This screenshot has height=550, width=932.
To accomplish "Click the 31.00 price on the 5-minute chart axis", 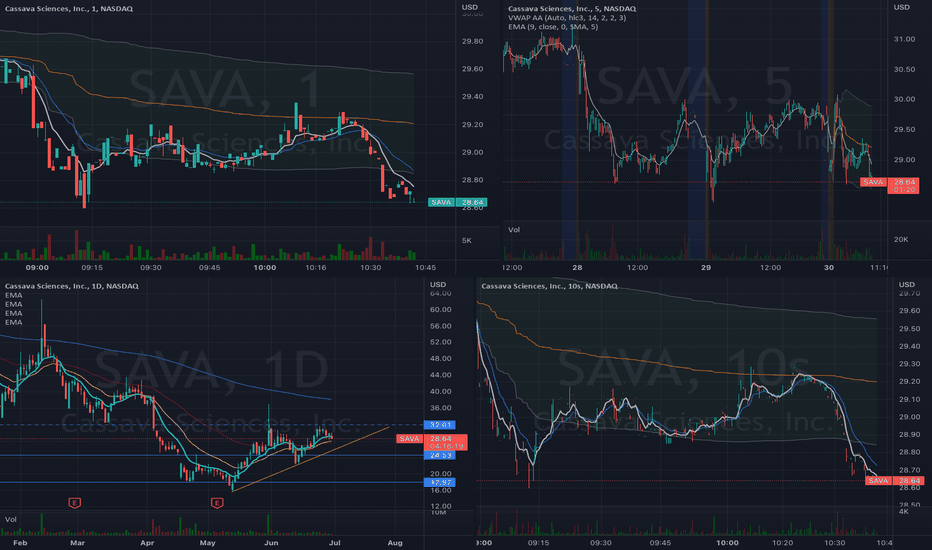I will click(x=904, y=39).
